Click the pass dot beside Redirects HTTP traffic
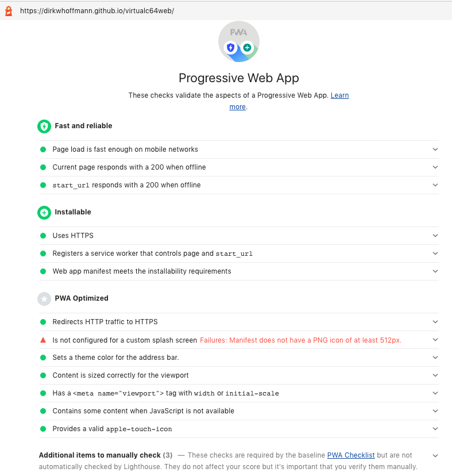This screenshot has height=476, width=452. 43,322
